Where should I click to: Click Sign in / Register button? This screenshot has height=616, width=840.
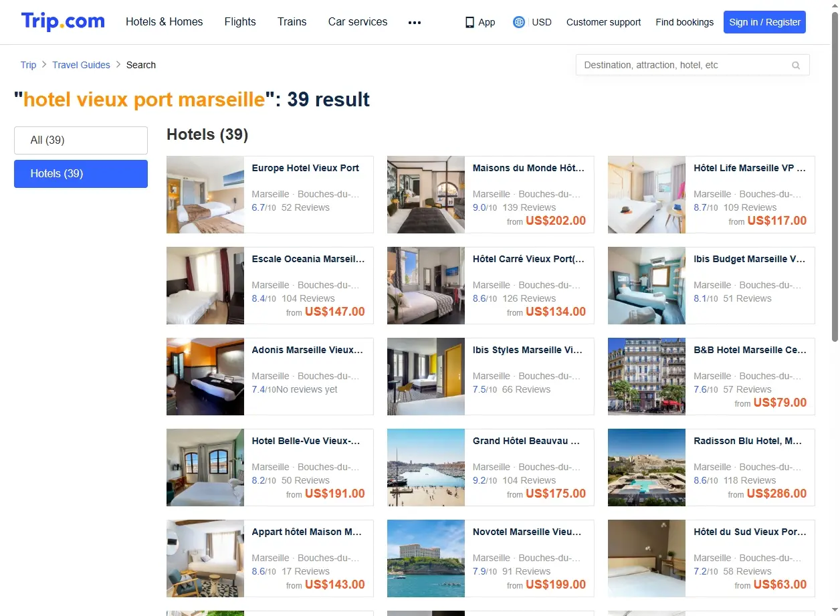[x=764, y=22]
